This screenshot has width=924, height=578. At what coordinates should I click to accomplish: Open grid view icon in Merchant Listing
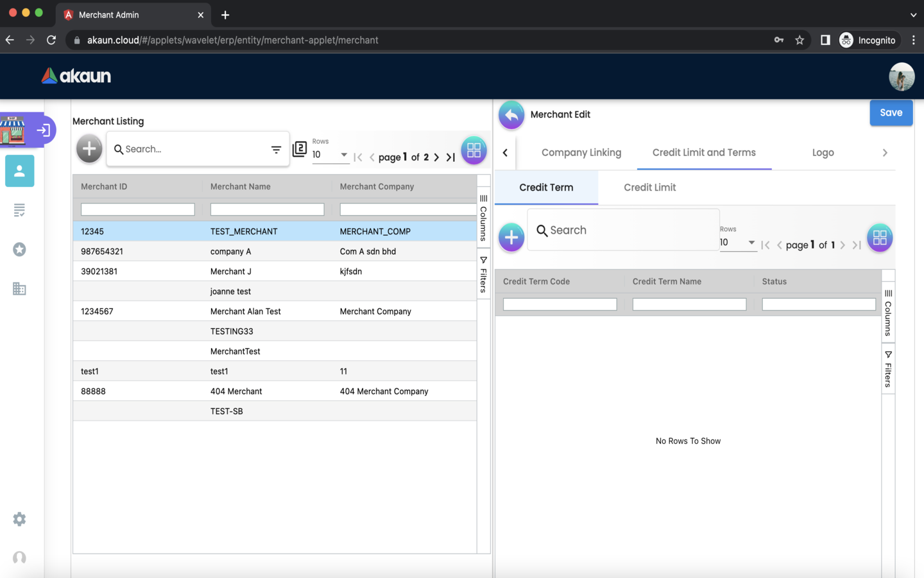474,150
